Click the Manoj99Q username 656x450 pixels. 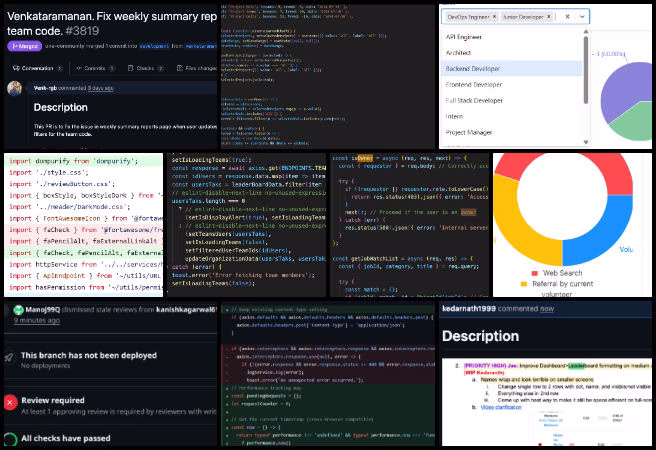pyautogui.click(x=43, y=310)
